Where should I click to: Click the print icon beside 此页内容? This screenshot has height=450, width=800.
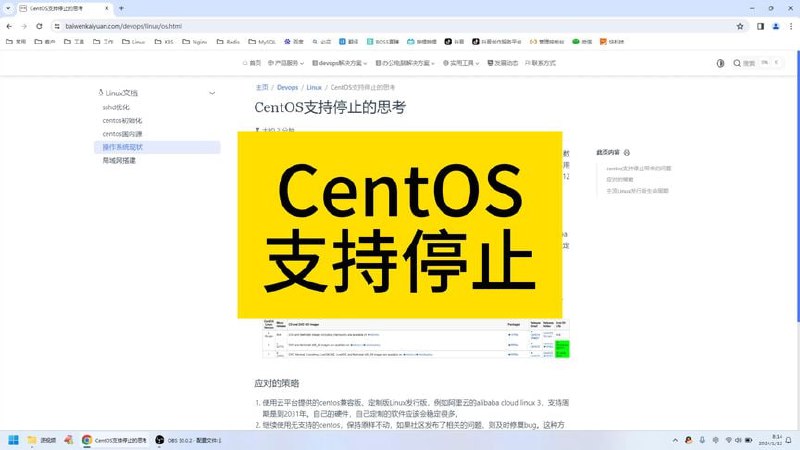[x=627, y=153]
